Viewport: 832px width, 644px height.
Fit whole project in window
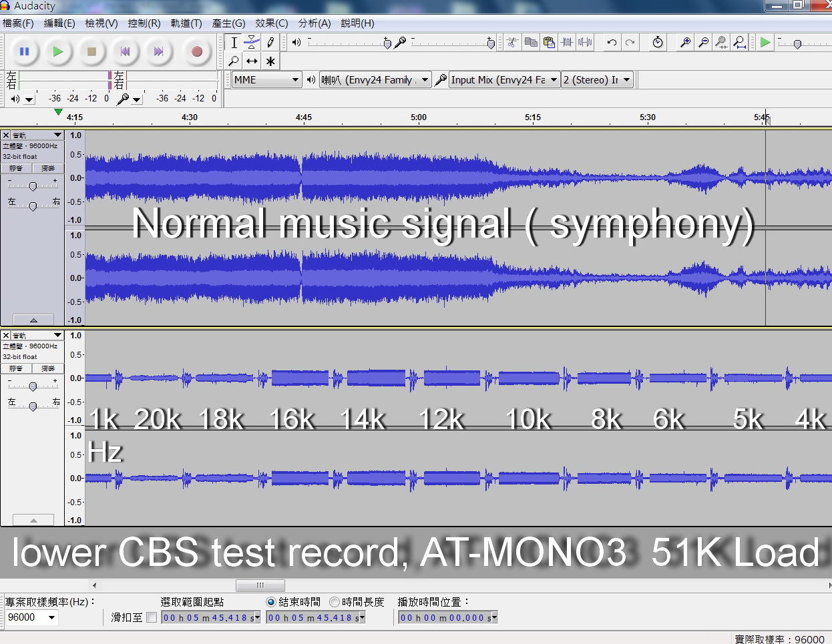tap(739, 43)
